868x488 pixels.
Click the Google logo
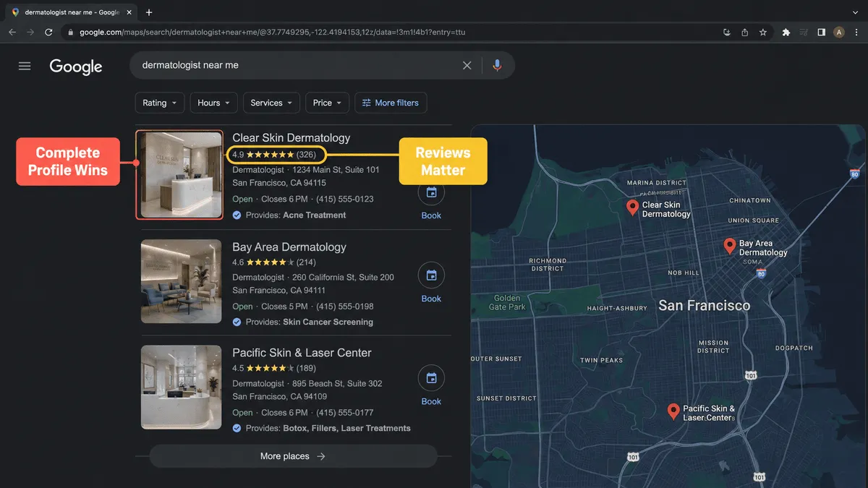76,67
